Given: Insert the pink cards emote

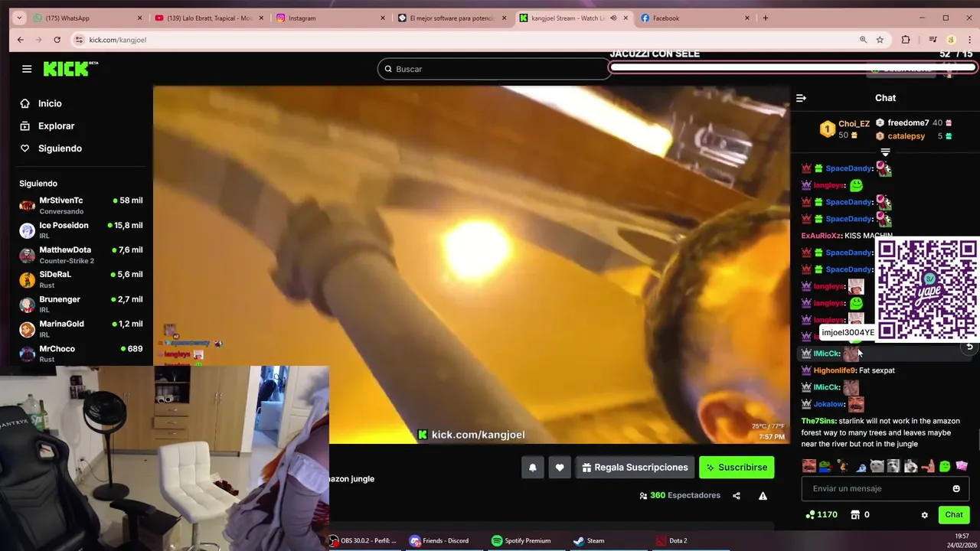Looking at the screenshot, I should (x=962, y=466).
